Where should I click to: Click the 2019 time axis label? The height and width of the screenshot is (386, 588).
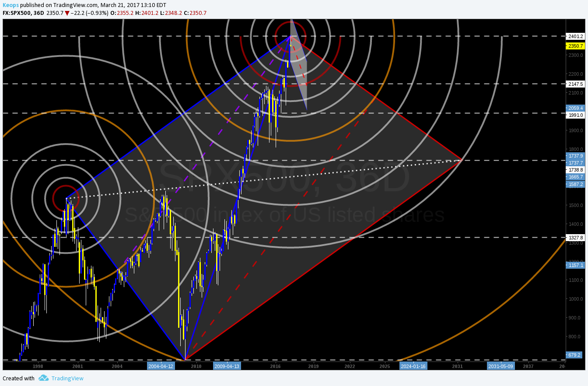313,366
